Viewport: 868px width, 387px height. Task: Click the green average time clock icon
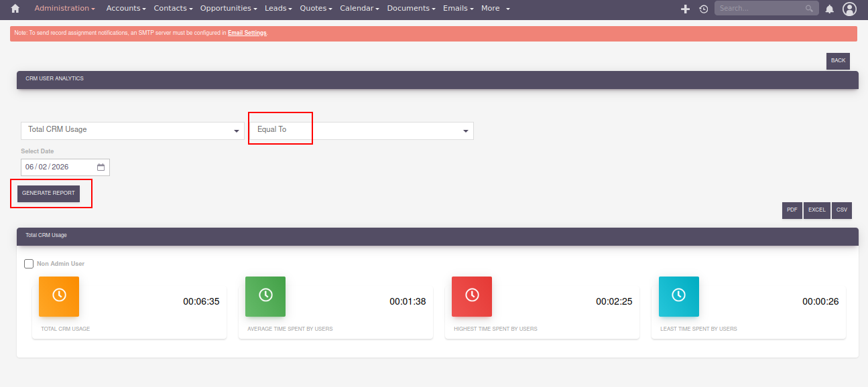[x=265, y=296]
